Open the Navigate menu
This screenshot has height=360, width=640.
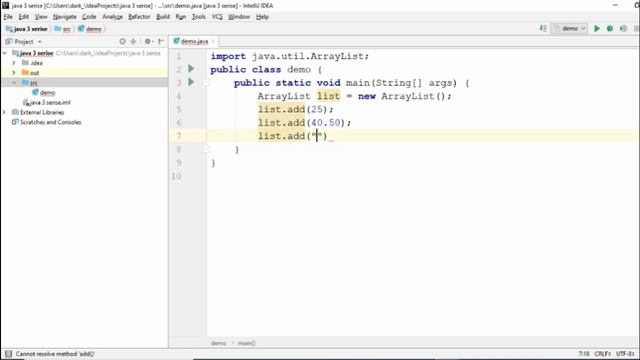64,17
